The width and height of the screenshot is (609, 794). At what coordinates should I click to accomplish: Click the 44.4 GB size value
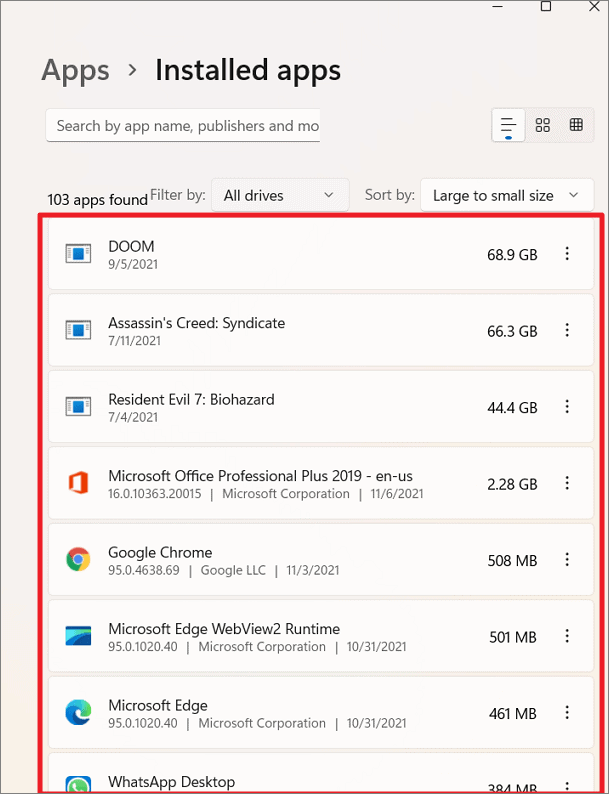pos(512,407)
